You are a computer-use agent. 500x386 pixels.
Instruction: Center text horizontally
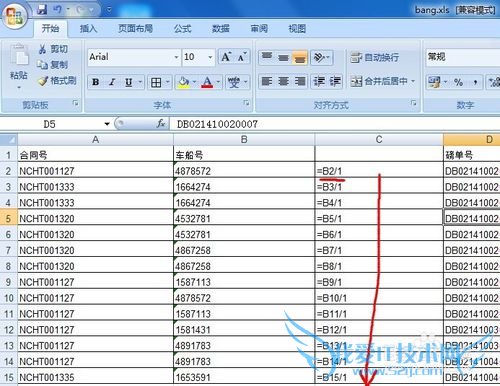283,81
